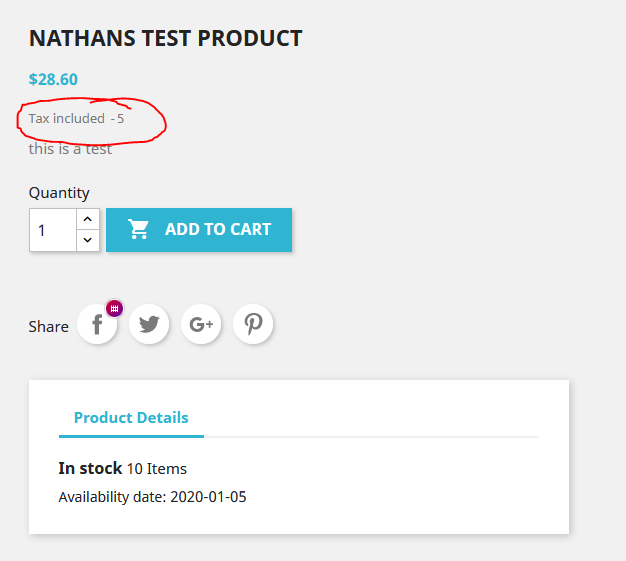Share product on Google Plus
Screen dimensions: 626x561
click(201, 324)
